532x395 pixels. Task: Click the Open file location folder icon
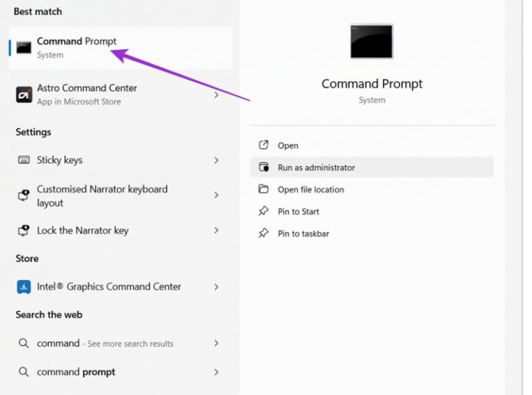pyautogui.click(x=263, y=189)
